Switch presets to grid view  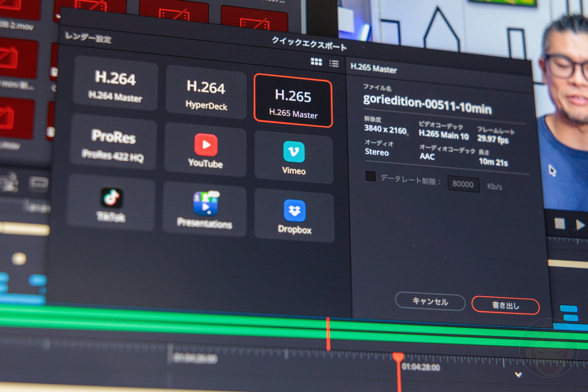click(x=316, y=62)
